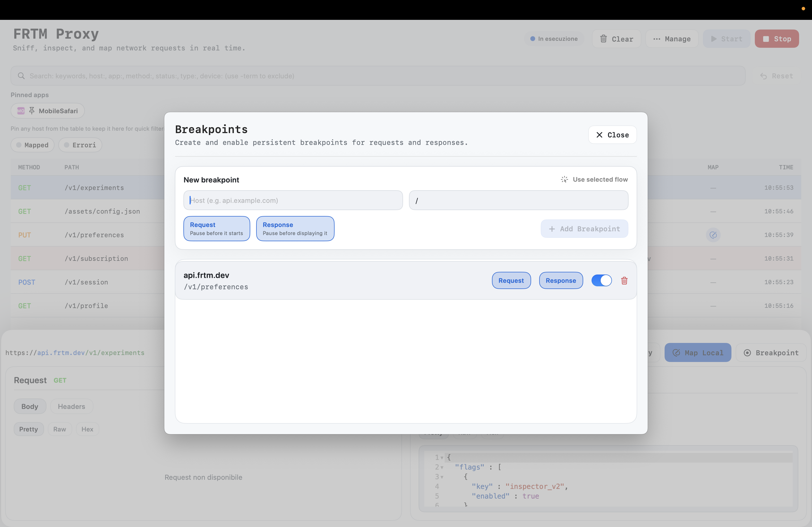Click the Add Breakpoint button
This screenshot has width=812, height=527.
(x=584, y=229)
